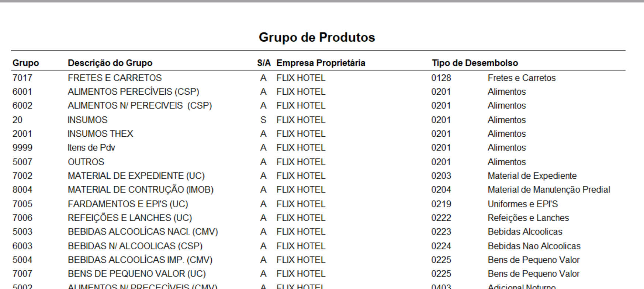The height and width of the screenshot is (289, 644).
Task: Click Material de Manutenção Predial text
Action: 549,190
